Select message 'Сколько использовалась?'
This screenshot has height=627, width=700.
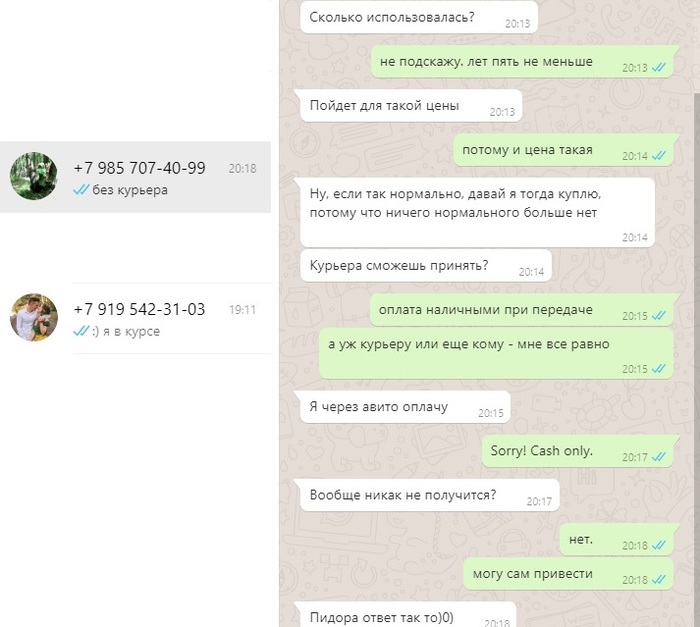click(x=419, y=17)
